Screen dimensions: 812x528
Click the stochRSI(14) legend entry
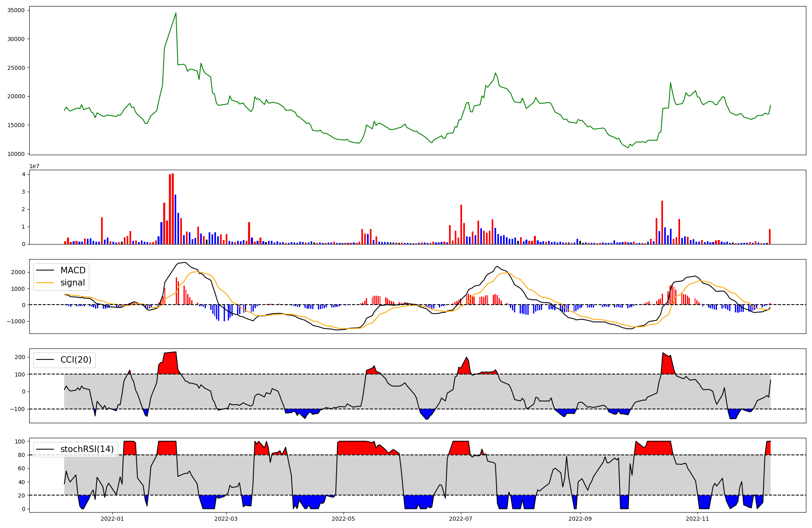click(x=87, y=449)
